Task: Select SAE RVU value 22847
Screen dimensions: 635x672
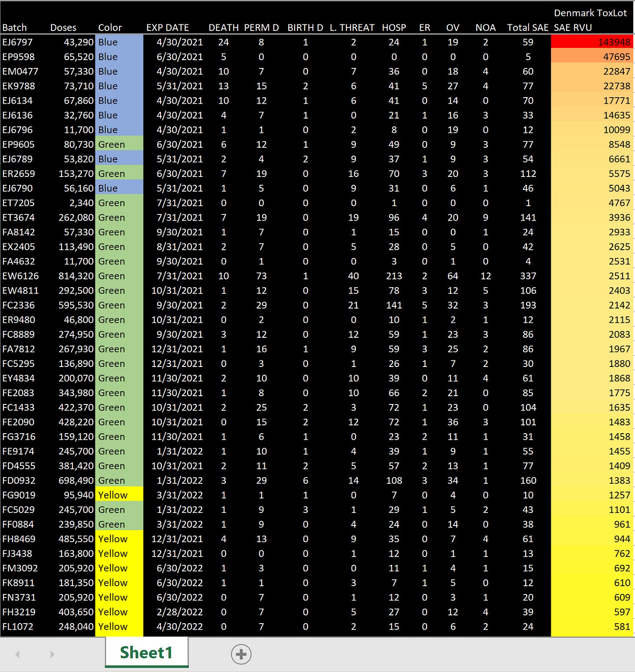Action: [617, 71]
